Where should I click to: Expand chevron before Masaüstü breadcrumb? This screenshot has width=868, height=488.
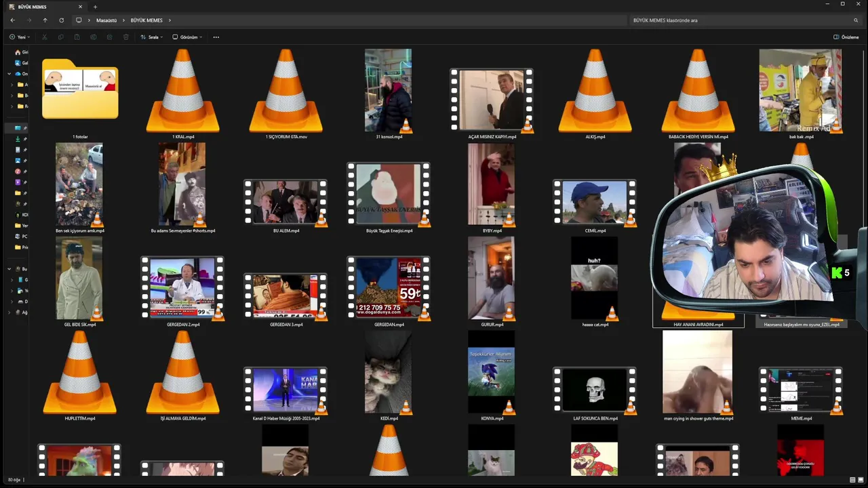pos(90,20)
